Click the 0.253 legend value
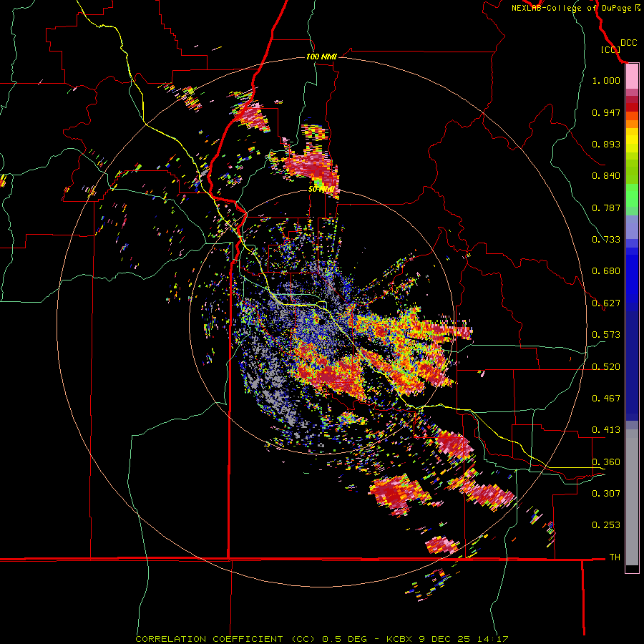 (x=606, y=525)
